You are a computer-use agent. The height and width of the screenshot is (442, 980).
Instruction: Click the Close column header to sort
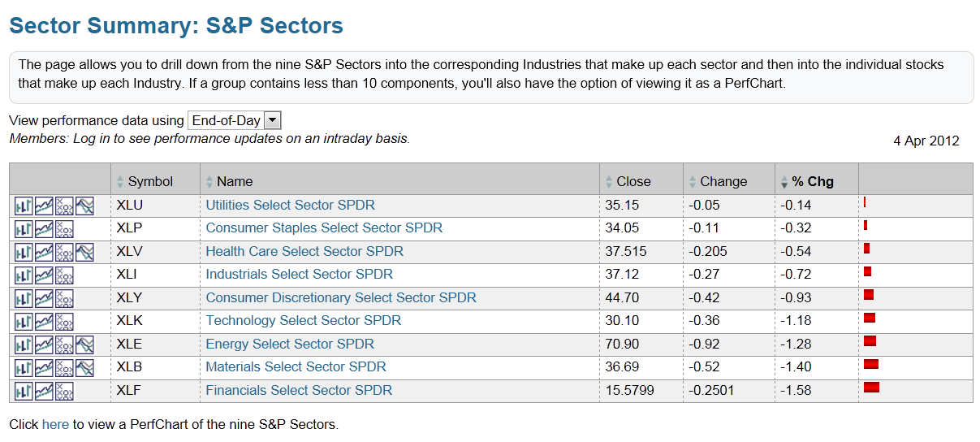coord(633,182)
